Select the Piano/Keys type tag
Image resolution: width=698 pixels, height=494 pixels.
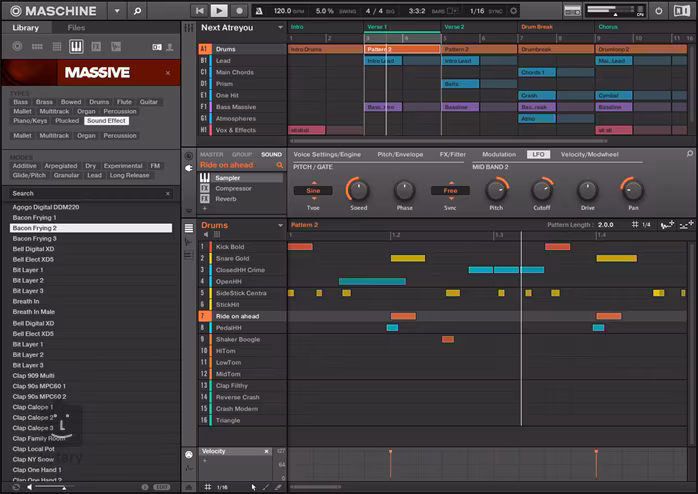pos(30,121)
